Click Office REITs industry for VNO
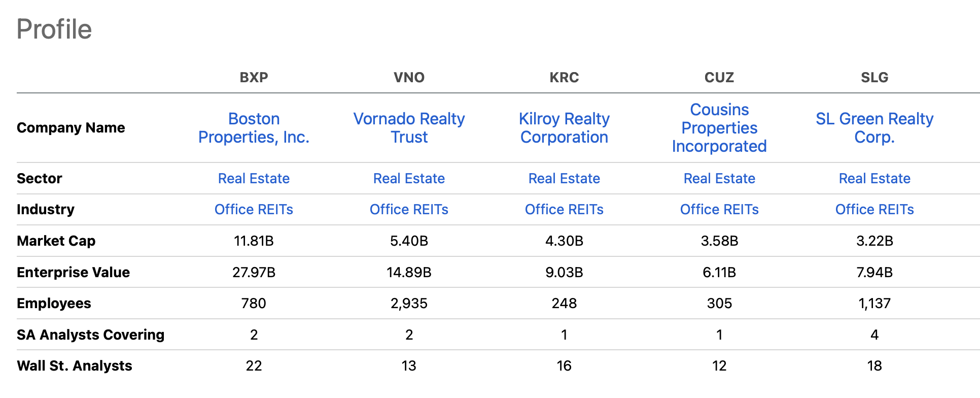The height and width of the screenshot is (398, 980). [x=409, y=210]
